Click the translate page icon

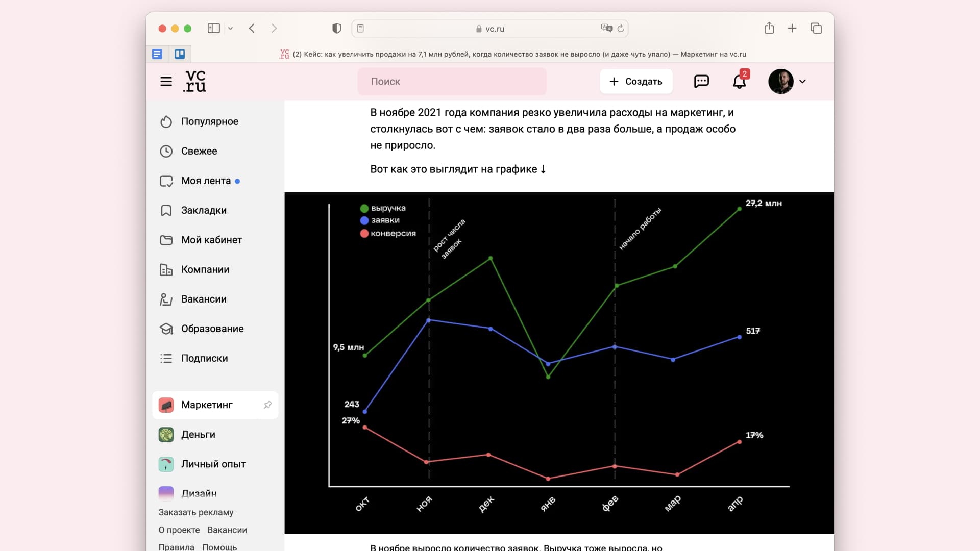[606, 29]
